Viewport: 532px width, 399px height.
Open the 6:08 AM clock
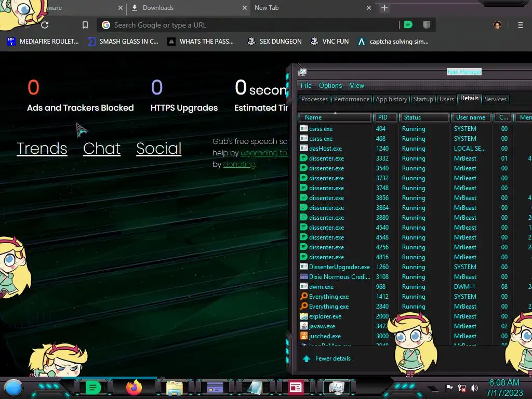pyautogui.click(x=504, y=383)
